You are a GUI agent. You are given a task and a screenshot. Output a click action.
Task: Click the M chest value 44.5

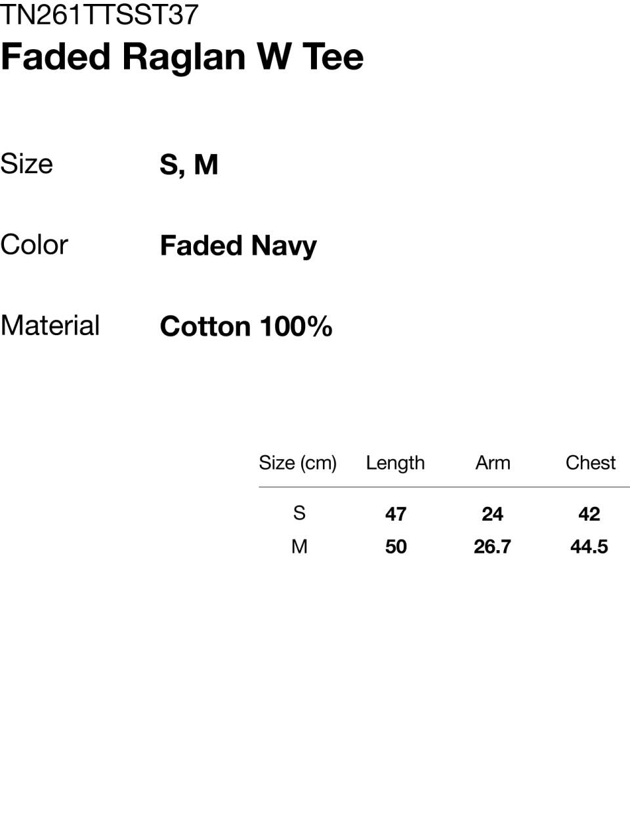(589, 547)
